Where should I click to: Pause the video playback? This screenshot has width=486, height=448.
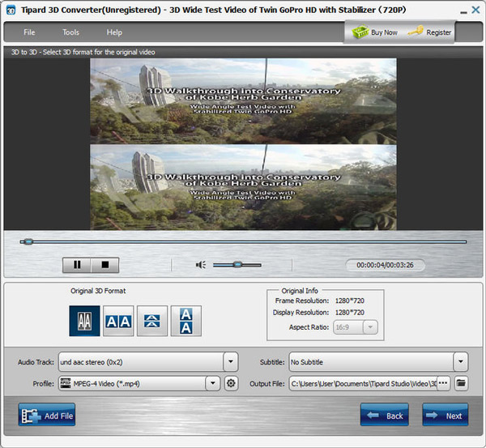click(77, 265)
